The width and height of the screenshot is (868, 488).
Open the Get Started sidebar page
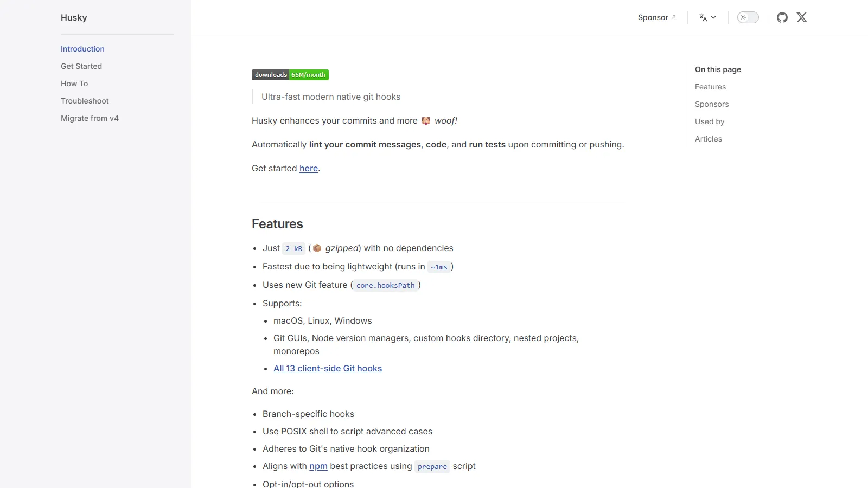[x=81, y=66]
